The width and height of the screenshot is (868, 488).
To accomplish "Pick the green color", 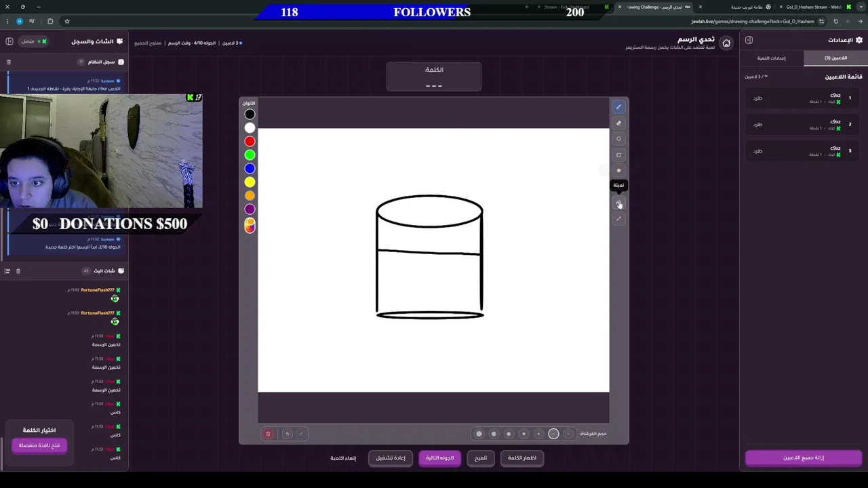I will coord(250,155).
